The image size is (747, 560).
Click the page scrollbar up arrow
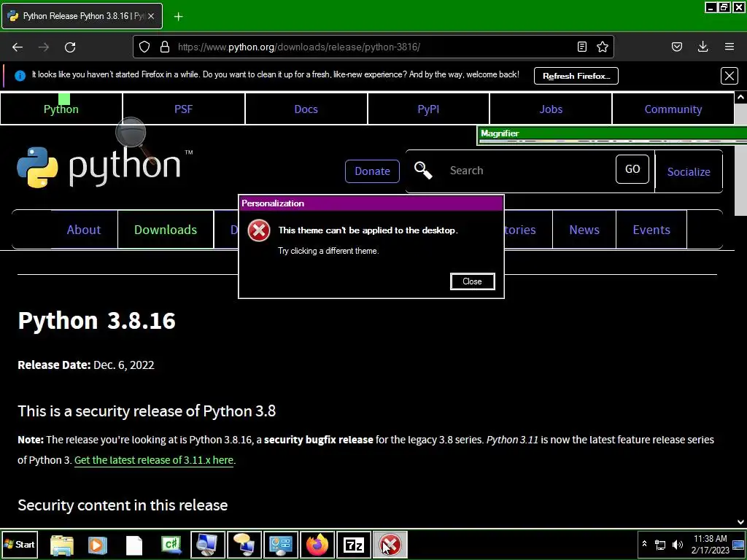click(x=740, y=97)
